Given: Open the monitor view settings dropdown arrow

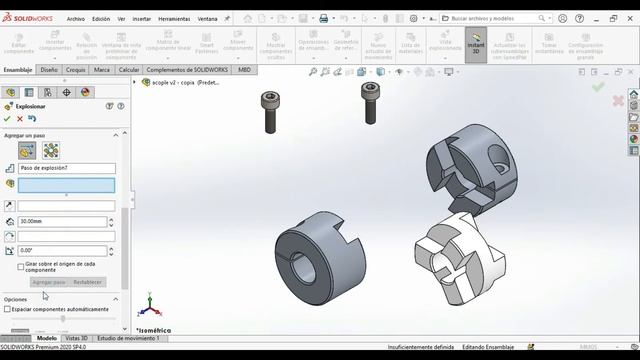Looking at the screenshot, I should 458,72.
